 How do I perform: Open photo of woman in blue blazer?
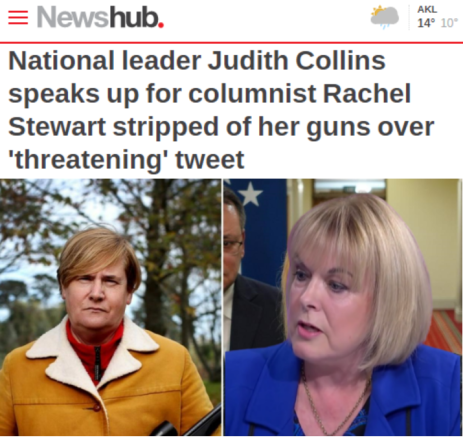point(343,307)
